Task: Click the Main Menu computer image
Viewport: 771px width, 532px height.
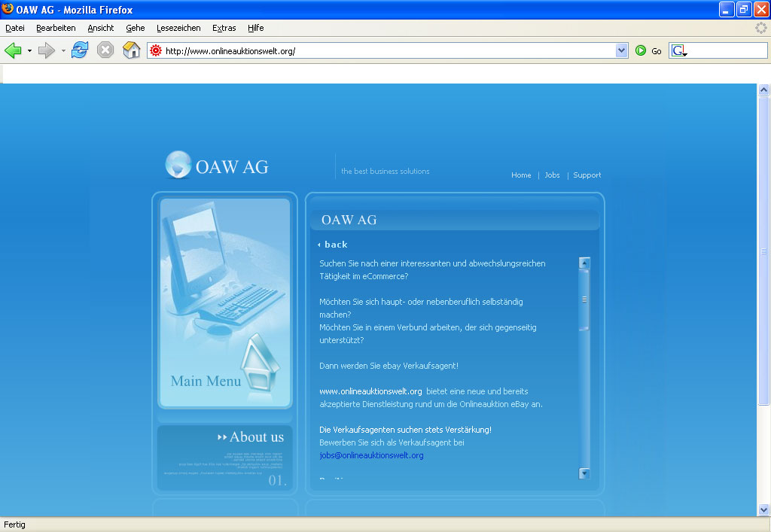Action: pos(224,303)
